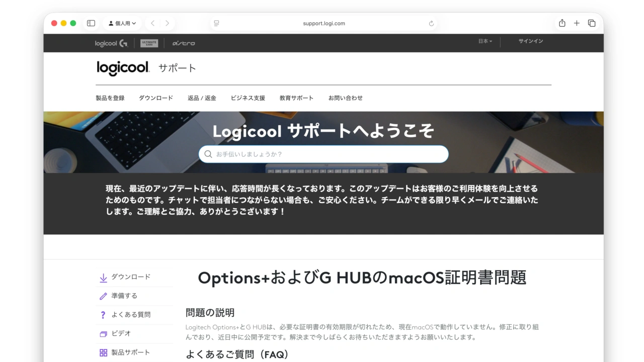The width and height of the screenshot is (644, 362).
Task: Click the サインイン link
Action: (530, 42)
